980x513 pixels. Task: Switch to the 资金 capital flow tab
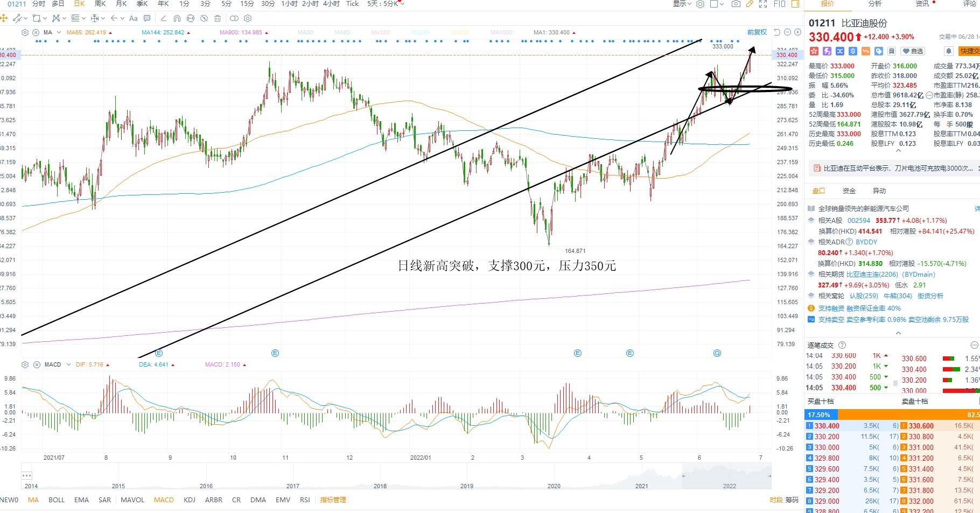pyautogui.click(x=849, y=191)
